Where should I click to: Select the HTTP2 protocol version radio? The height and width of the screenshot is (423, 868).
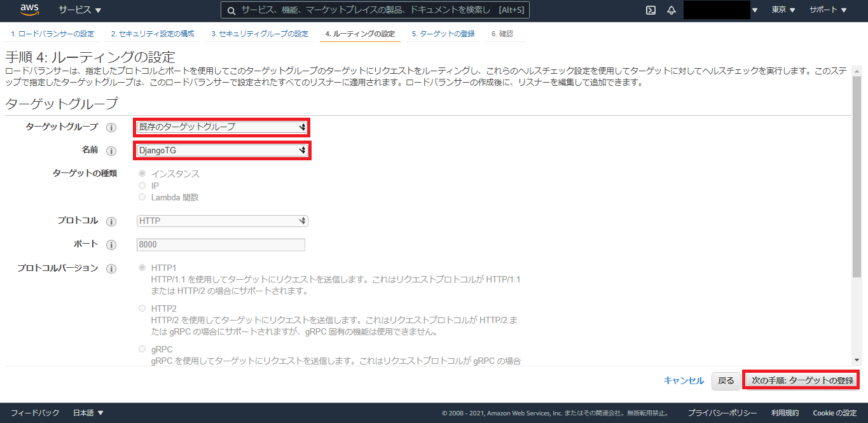142,309
